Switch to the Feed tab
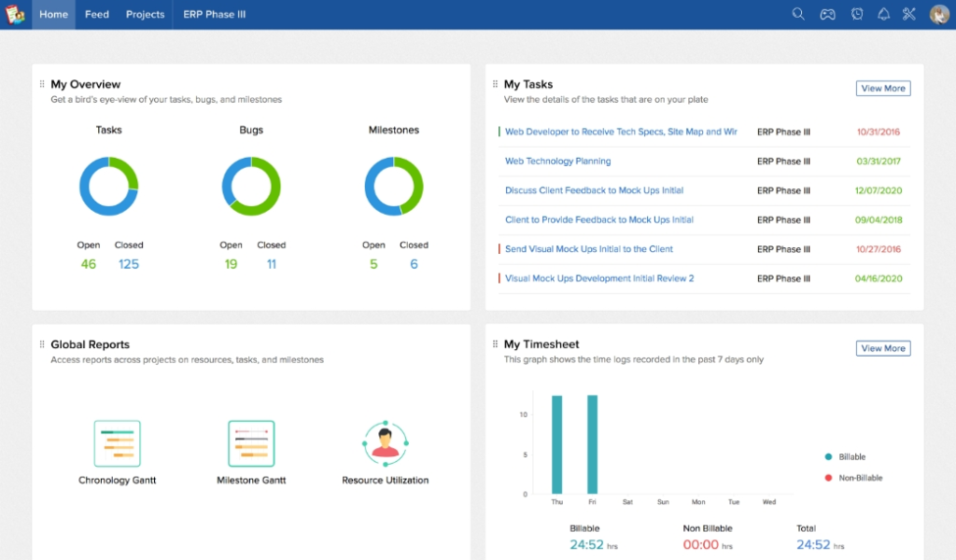The image size is (956, 560). click(97, 14)
